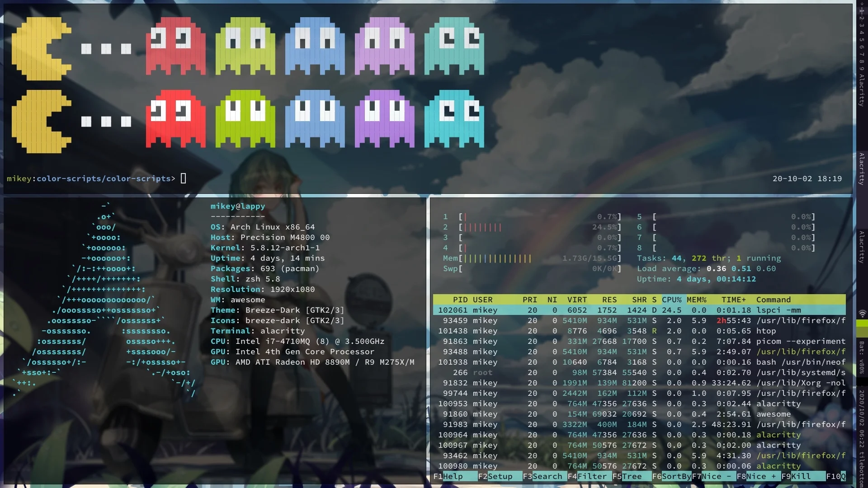Click htop 'Uptime: 4 days, 00:14:12' text
Image resolution: width=868 pixels, height=488 pixels.
tap(696, 279)
